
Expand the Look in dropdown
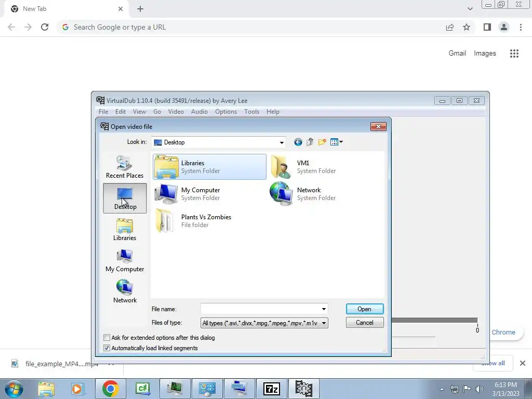[282, 142]
